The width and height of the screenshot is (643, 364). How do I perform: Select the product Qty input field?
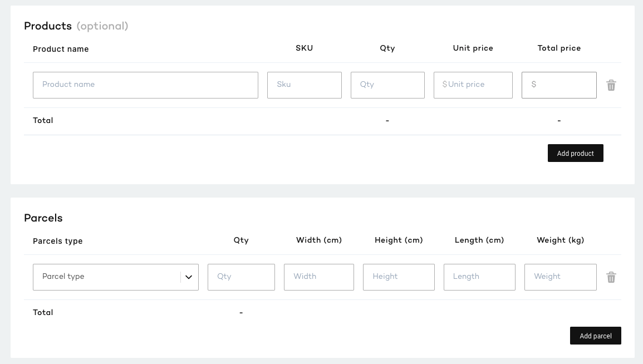(x=387, y=85)
